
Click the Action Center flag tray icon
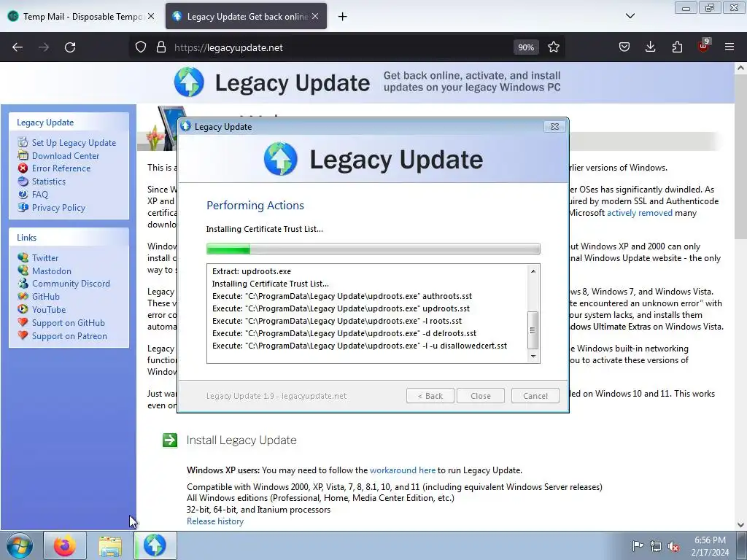click(638, 545)
